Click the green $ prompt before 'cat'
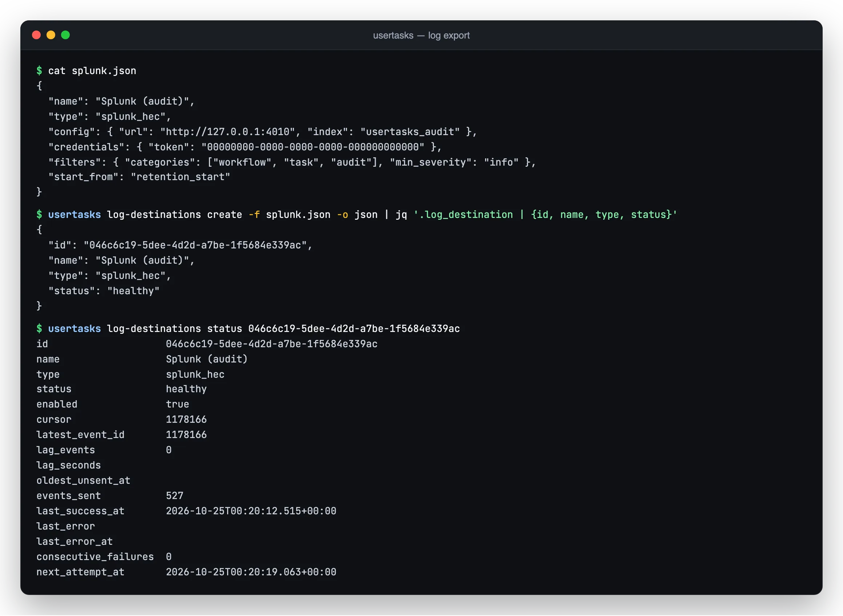Screen dimensions: 843x616 (39, 71)
